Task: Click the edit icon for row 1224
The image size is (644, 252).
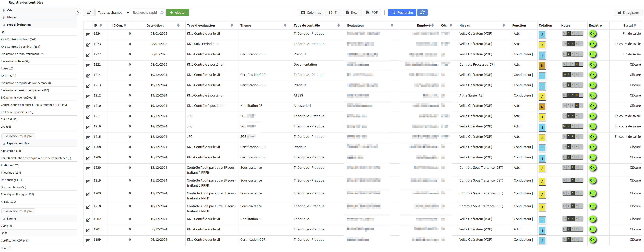Action: coord(88,34)
